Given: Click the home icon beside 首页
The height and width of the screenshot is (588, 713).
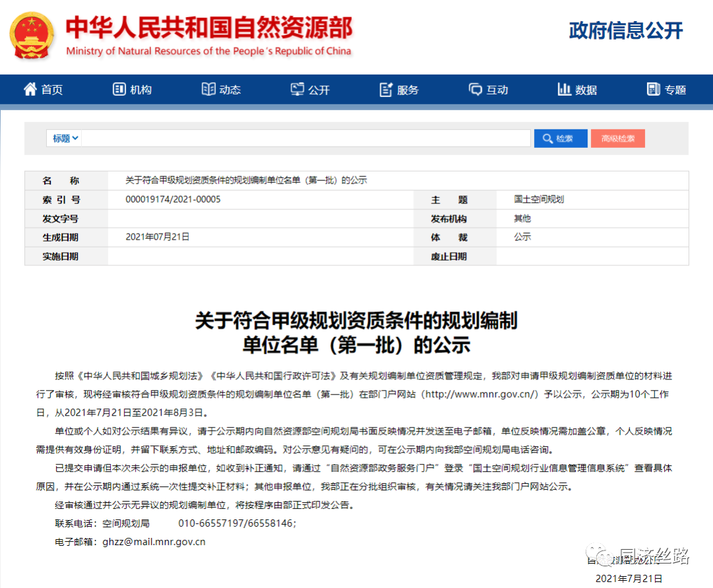Looking at the screenshot, I should (30, 89).
